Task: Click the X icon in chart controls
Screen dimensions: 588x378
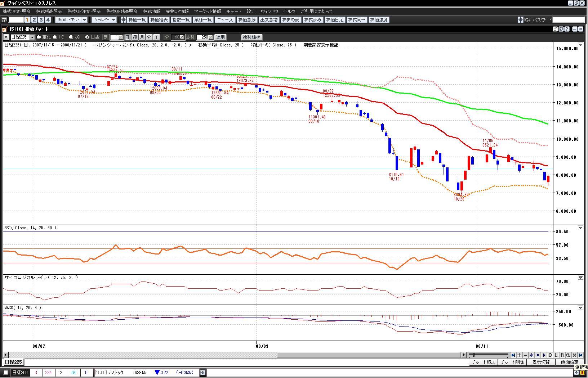Action: pos(574,355)
